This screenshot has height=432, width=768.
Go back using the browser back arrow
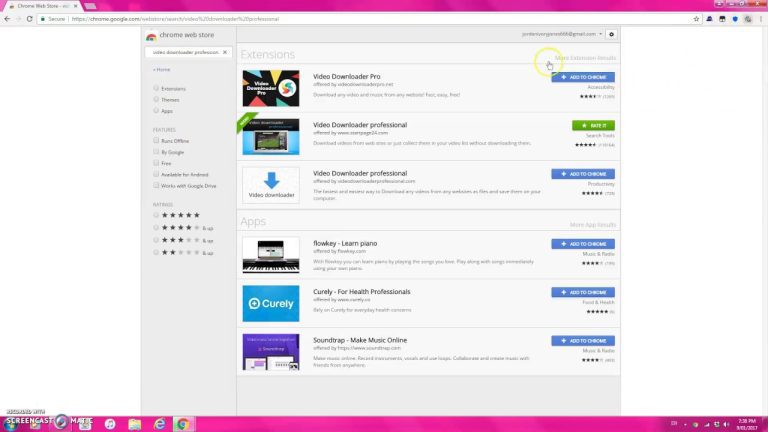[x=7, y=19]
